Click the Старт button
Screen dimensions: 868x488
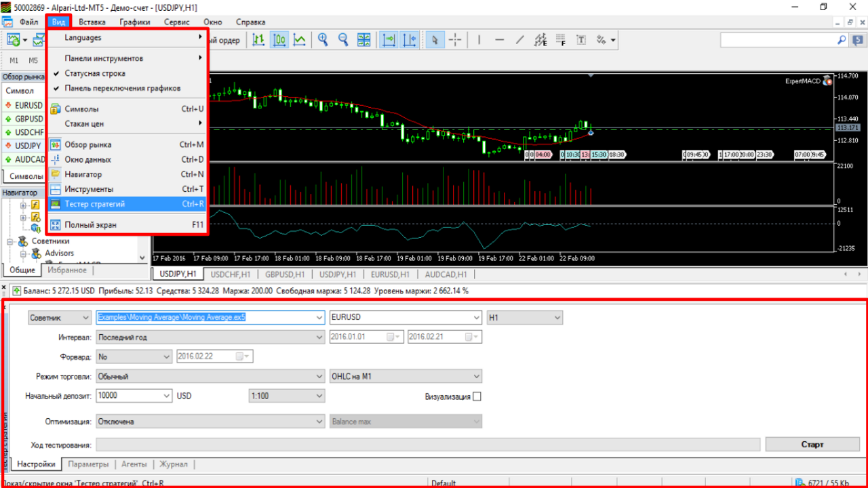[812, 445]
